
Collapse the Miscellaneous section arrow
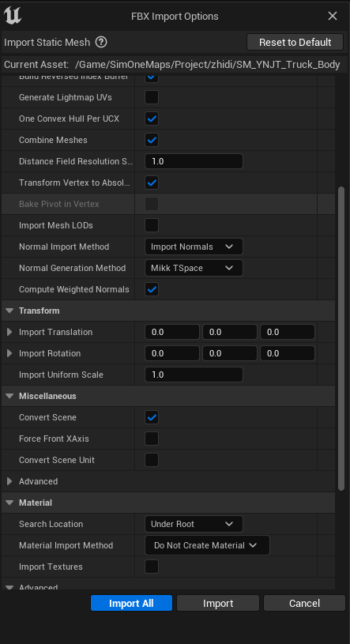[9, 397]
